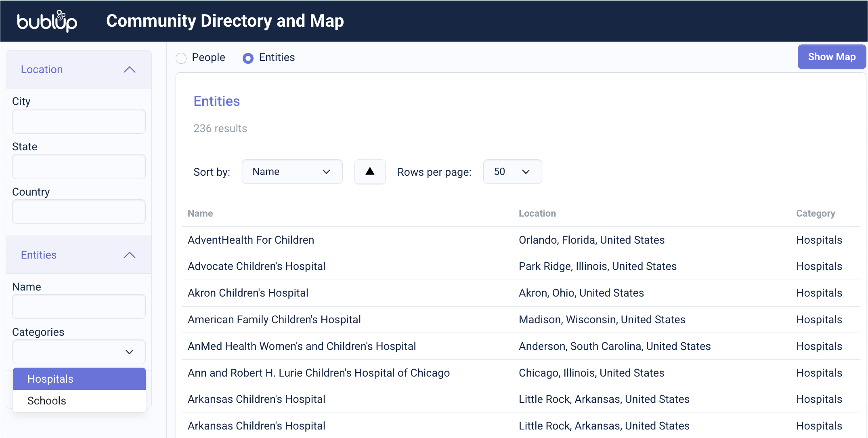The height and width of the screenshot is (438, 868).
Task: Choose Hospitals from the category list
Action: [x=79, y=379]
